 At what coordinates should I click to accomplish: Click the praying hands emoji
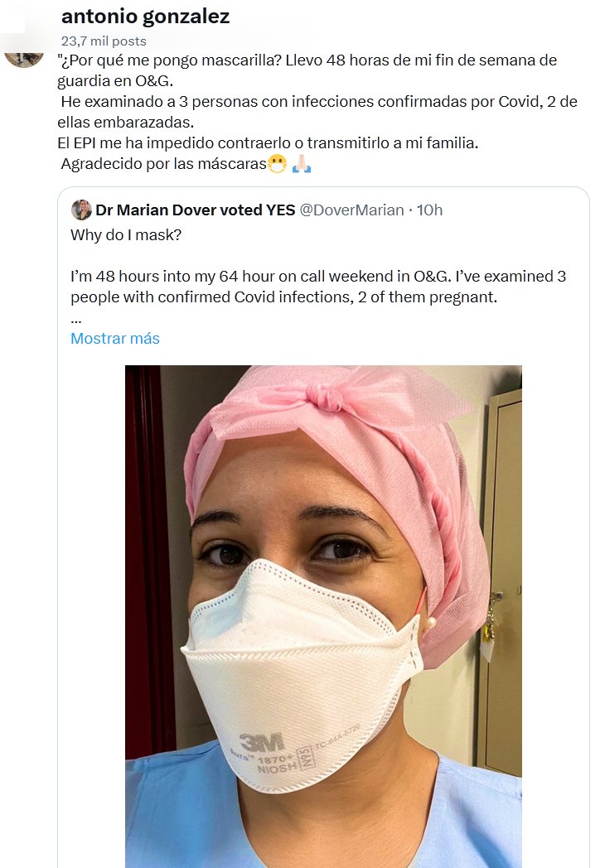click(301, 164)
